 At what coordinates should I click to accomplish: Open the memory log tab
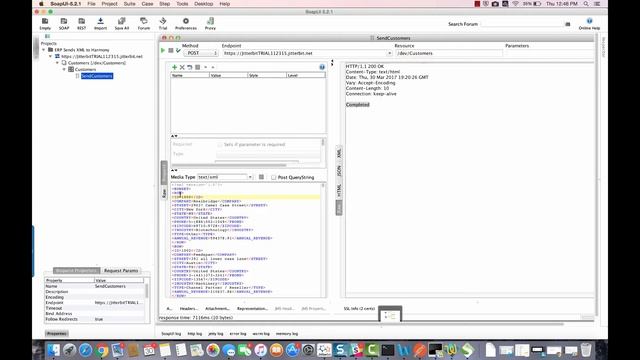pos(287,334)
